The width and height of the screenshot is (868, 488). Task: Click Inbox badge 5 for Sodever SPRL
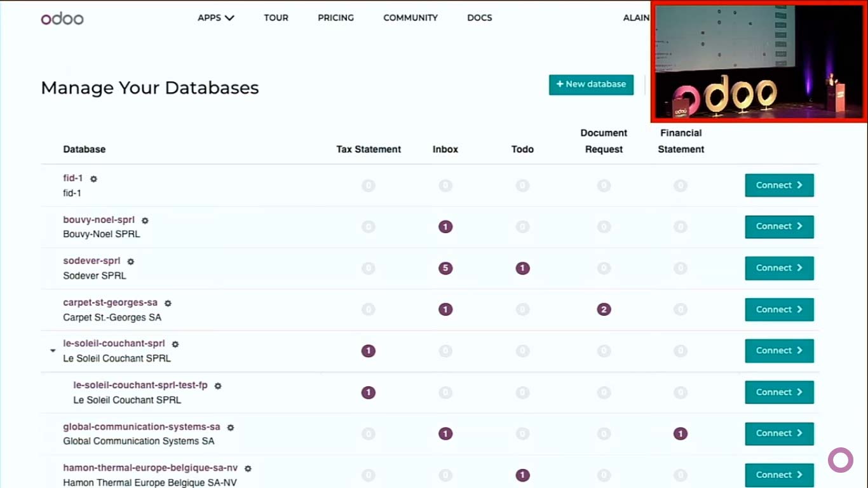coord(445,268)
